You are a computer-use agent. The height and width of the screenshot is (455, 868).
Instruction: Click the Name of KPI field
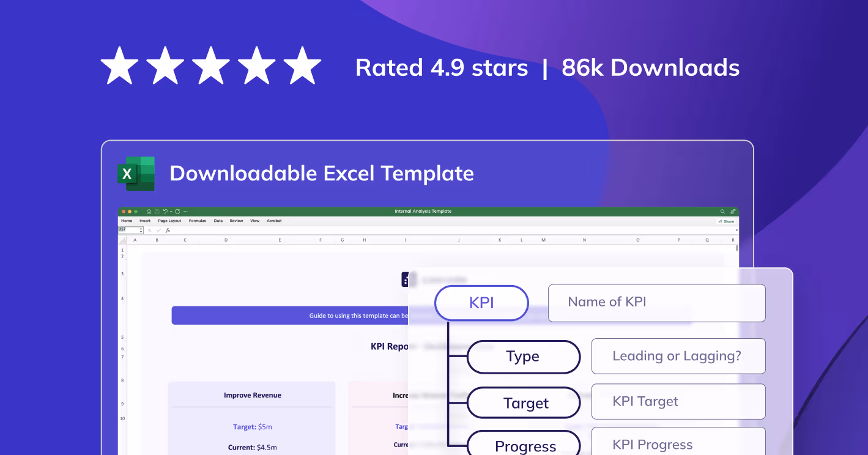point(657,303)
